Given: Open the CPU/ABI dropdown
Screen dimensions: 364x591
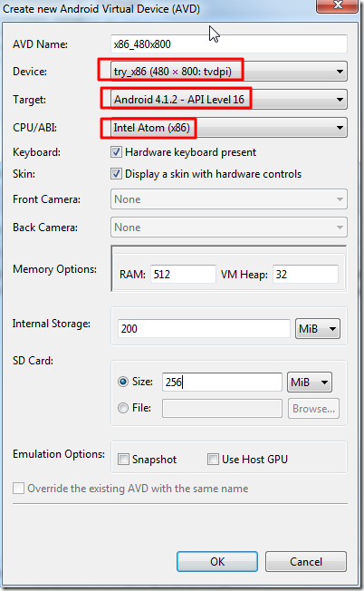Looking at the screenshot, I should (229, 128).
